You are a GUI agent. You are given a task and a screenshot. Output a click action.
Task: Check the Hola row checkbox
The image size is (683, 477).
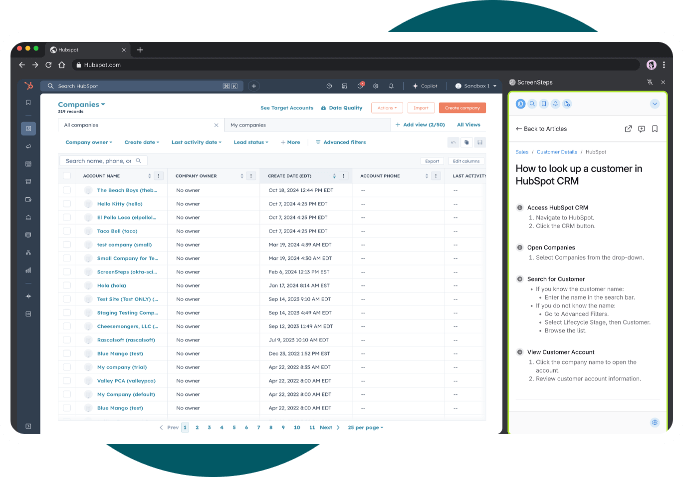(67, 285)
